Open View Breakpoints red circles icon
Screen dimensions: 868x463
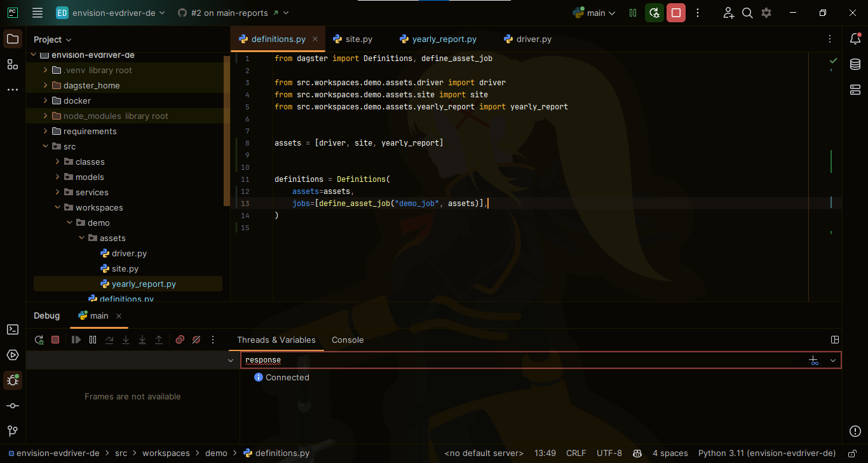tap(180, 340)
